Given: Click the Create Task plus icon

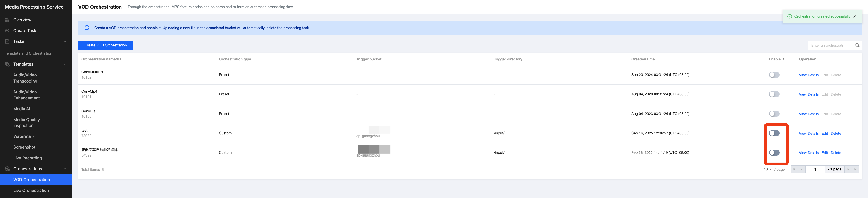Looking at the screenshot, I should (x=7, y=31).
